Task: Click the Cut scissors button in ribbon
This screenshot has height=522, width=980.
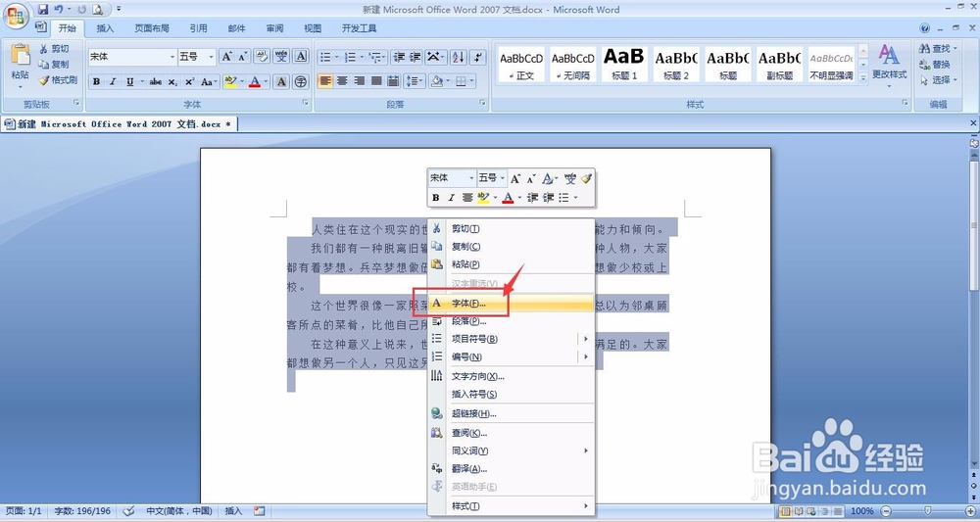Action: [54, 49]
